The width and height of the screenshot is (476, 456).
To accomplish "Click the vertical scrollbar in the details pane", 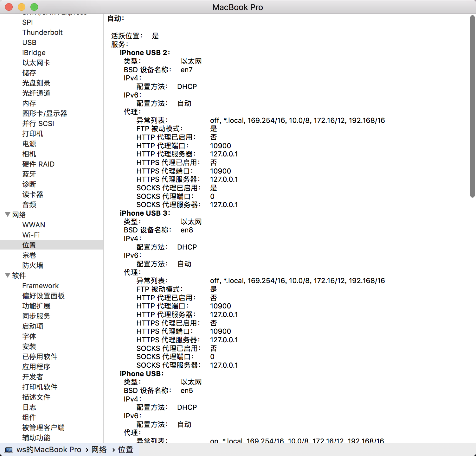I will click(x=472, y=106).
